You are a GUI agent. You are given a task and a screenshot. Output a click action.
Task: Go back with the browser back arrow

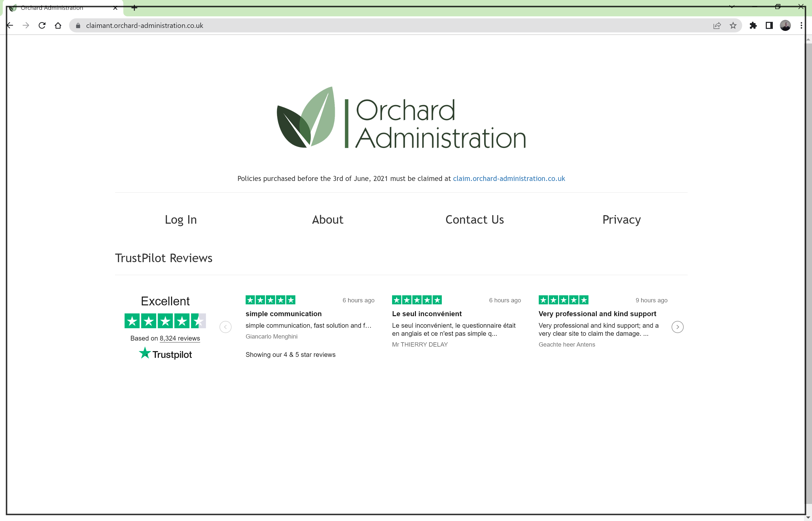coord(10,25)
